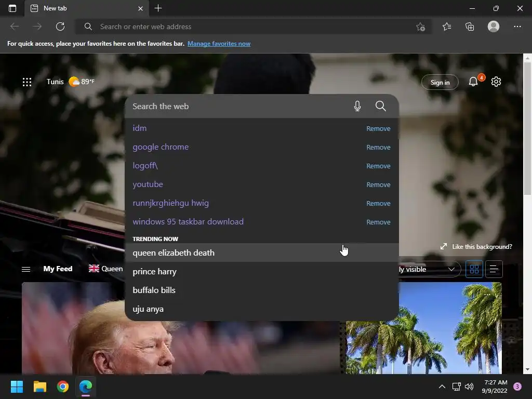Remove windows 95 taskbar download entry
This screenshot has height=399, width=532.
[x=378, y=222]
